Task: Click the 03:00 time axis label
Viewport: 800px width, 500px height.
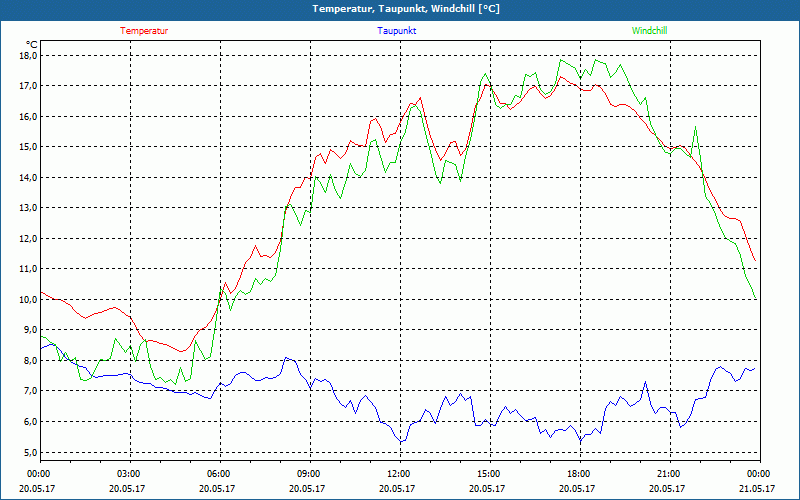Action: coord(131,474)
